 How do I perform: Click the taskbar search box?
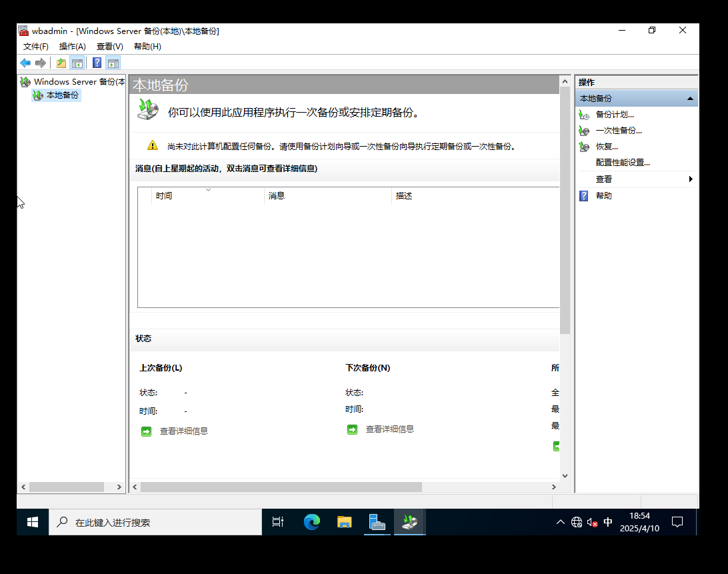point(155,523)
